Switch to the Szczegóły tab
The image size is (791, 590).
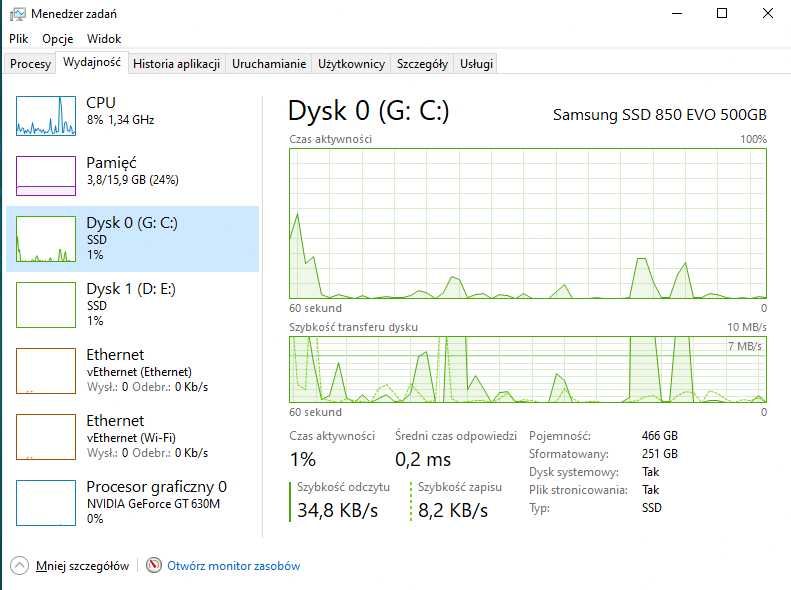pyautogui.click(x=422, y=64)
